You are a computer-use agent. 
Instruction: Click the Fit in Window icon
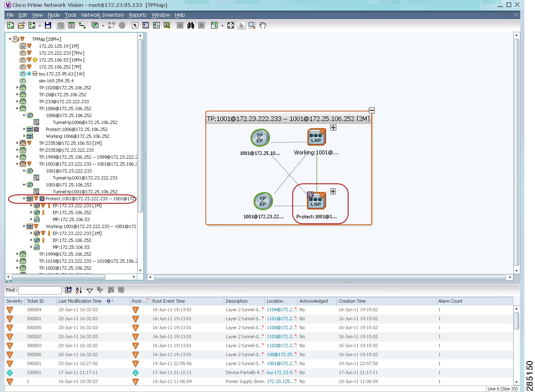point(231,25)
